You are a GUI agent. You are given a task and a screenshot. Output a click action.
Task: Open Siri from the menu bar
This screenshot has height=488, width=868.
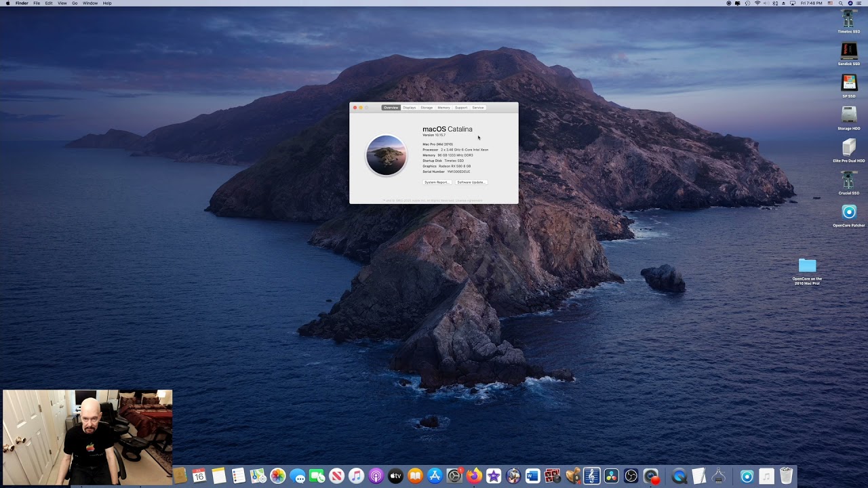point(850,3)
